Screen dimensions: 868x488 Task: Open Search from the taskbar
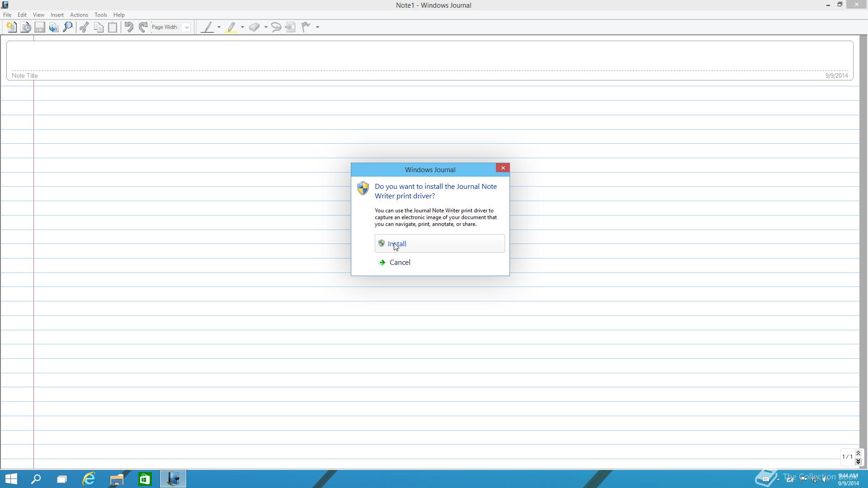pyautogui.click(x=36, y=479)
